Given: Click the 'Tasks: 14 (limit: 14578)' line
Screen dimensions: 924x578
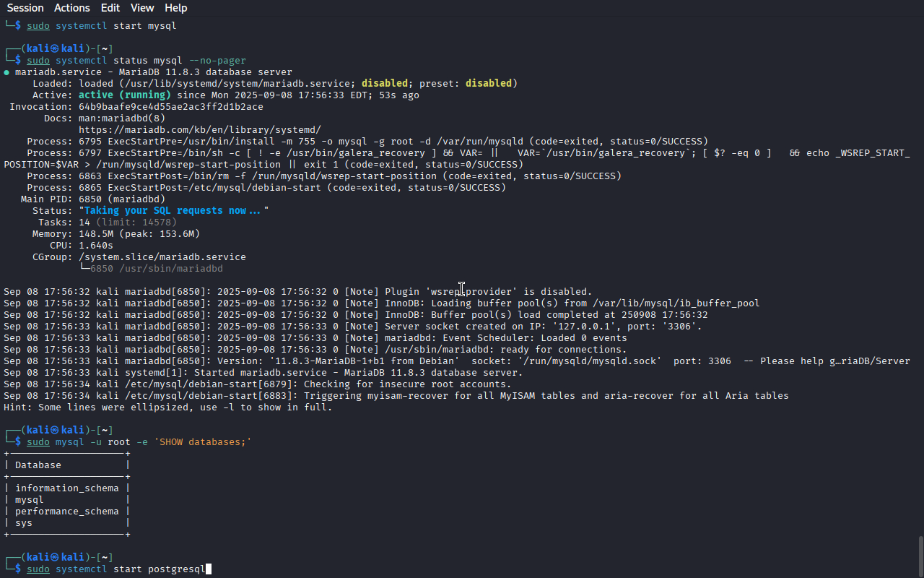Looking at the screenshot, I should 108,222.
